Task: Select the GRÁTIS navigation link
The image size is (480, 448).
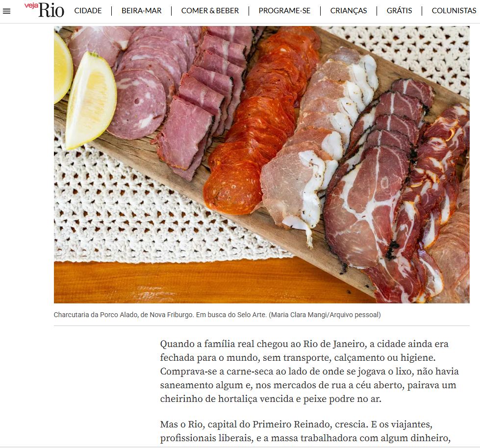Action: (399, 11)
